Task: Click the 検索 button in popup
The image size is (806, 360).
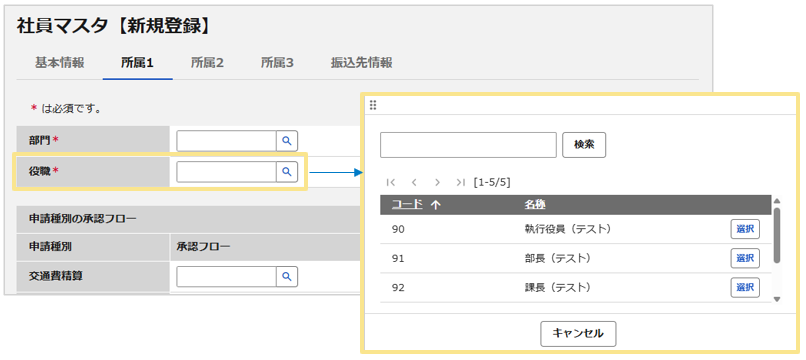Action: 584,145
